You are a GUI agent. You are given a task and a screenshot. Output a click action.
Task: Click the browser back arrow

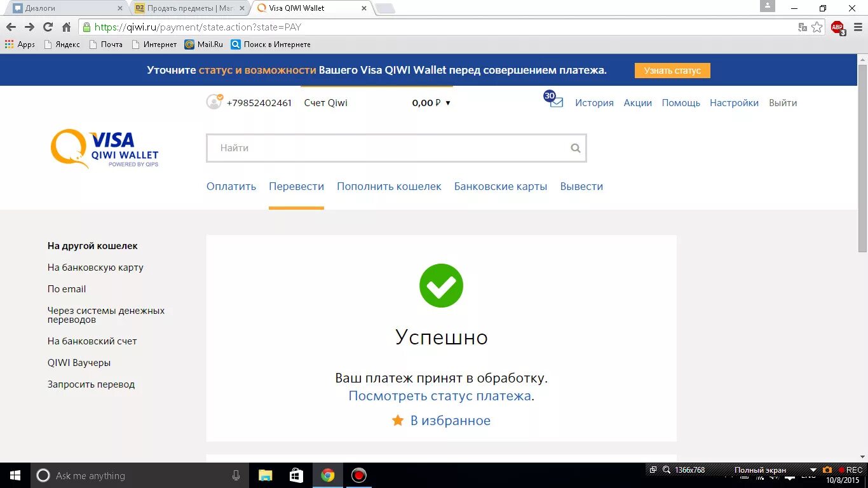(x=11, y=27)
